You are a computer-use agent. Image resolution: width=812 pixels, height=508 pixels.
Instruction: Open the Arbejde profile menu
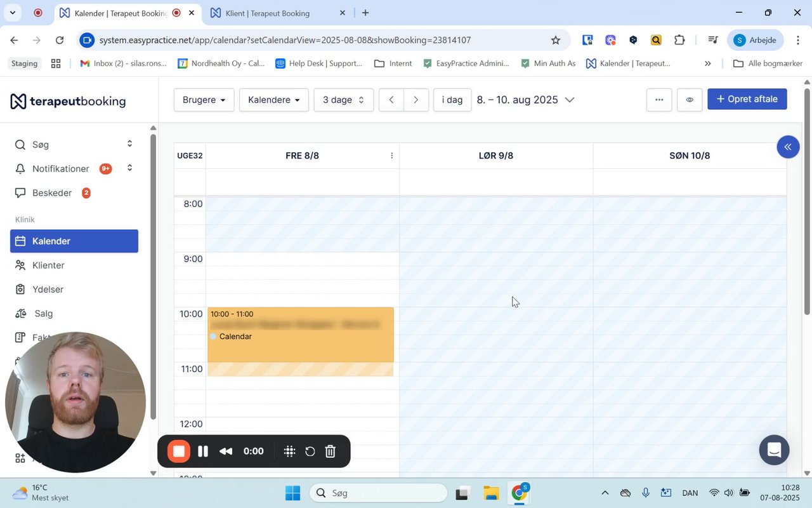point(756,40)
